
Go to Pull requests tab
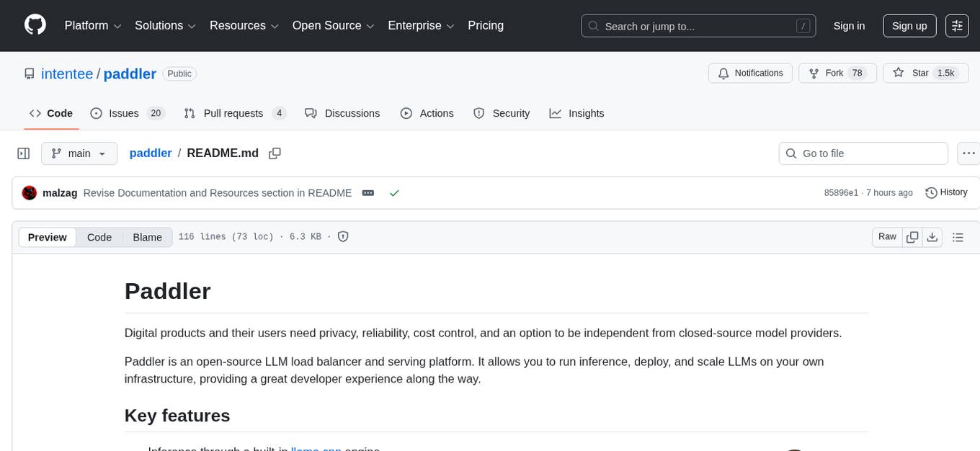tap(235, 113)
